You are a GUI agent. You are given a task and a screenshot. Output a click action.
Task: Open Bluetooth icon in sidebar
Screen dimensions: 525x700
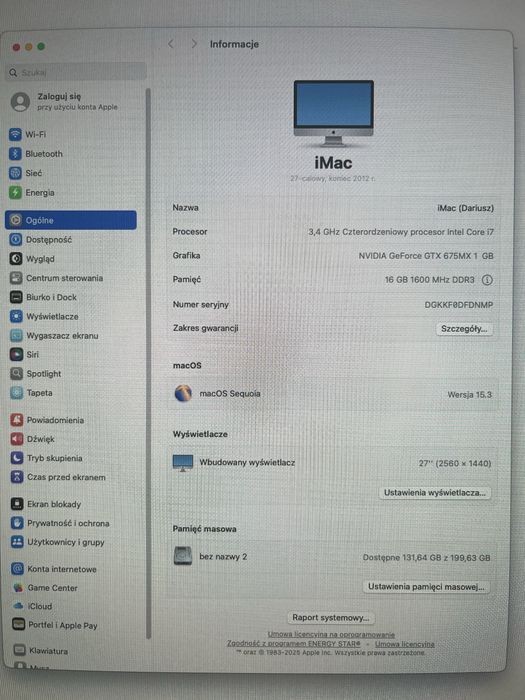pos(15,154)
